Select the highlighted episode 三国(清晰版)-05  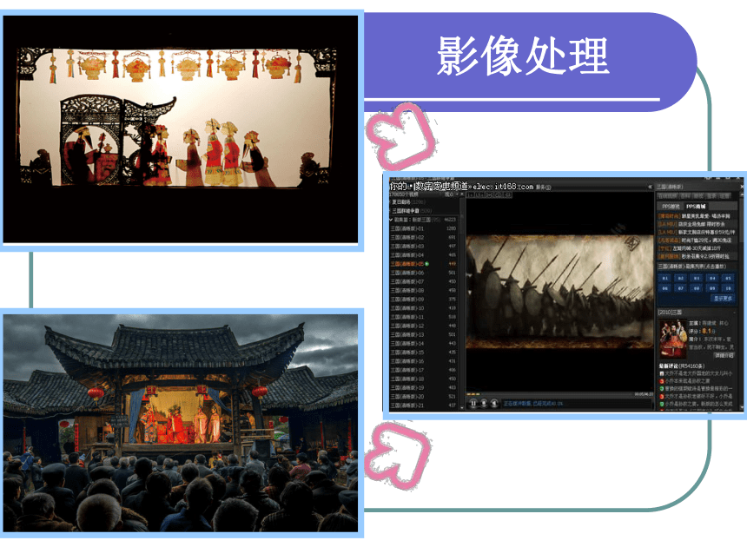click(x=424, y=264)
